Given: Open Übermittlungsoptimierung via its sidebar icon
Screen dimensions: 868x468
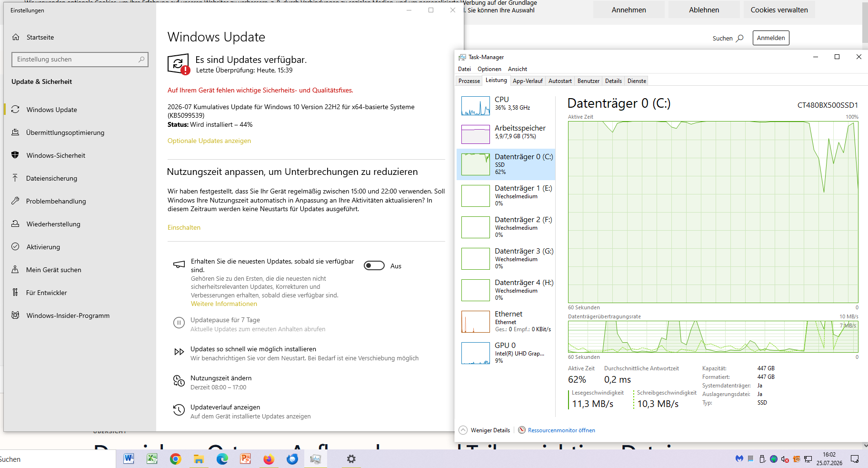Looking at the screenshot, I should click(x=15, y=132).
